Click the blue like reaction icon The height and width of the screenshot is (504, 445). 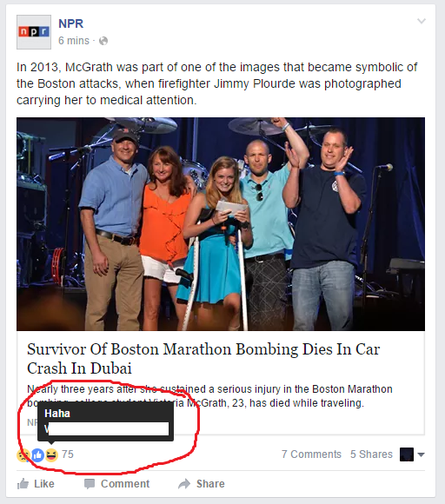37,454
